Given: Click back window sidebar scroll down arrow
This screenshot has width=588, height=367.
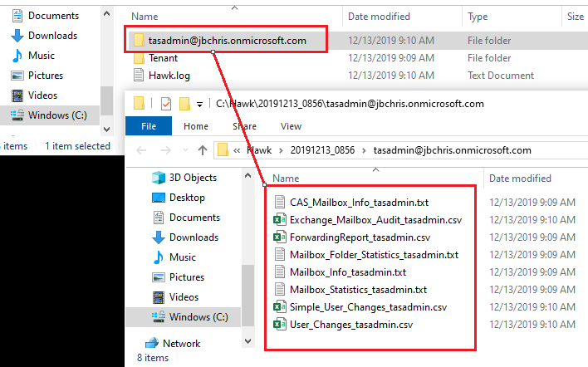Looking at the screenshot, I should pos(106,130).
